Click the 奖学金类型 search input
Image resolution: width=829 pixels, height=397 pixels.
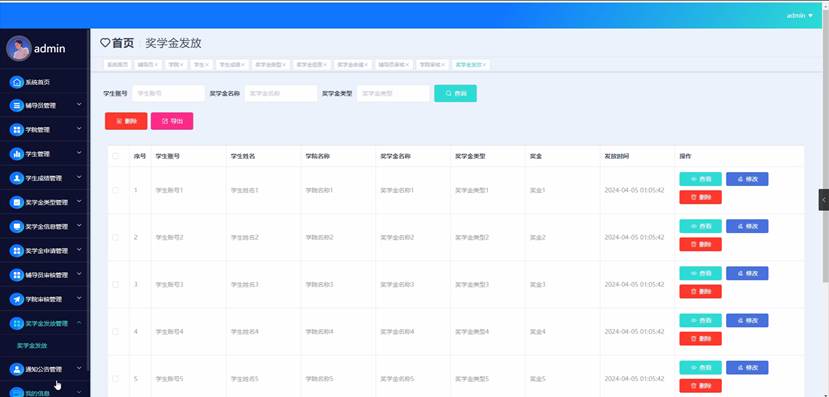[393, 93]
